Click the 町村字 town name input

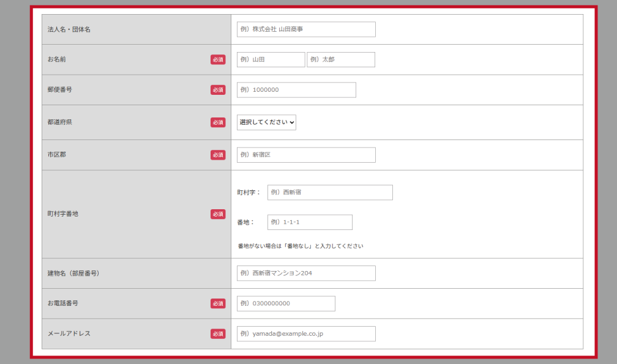(330, 192)
